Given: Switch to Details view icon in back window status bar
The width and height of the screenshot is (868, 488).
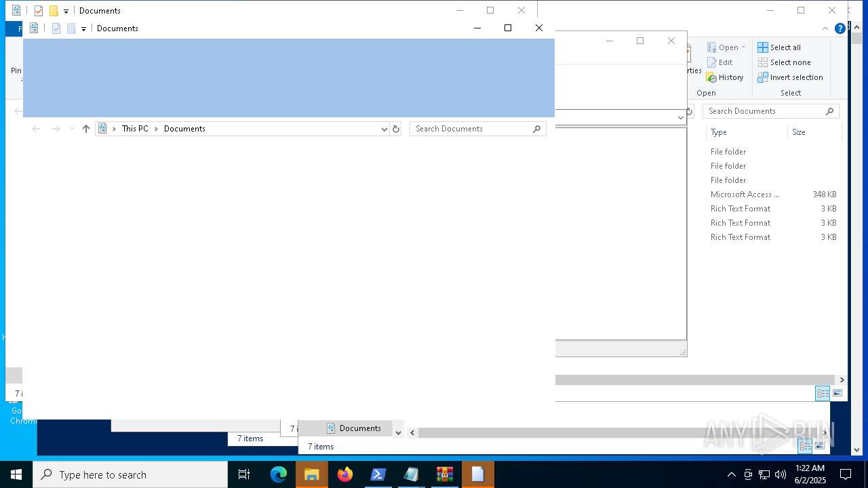Looking at the screenshot, I should click(823, 393).
